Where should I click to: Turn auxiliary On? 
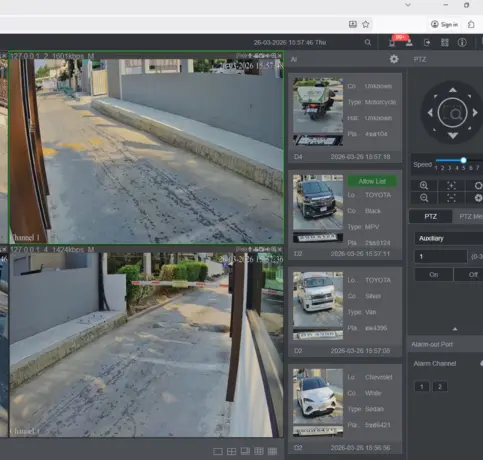click(434, 275)
